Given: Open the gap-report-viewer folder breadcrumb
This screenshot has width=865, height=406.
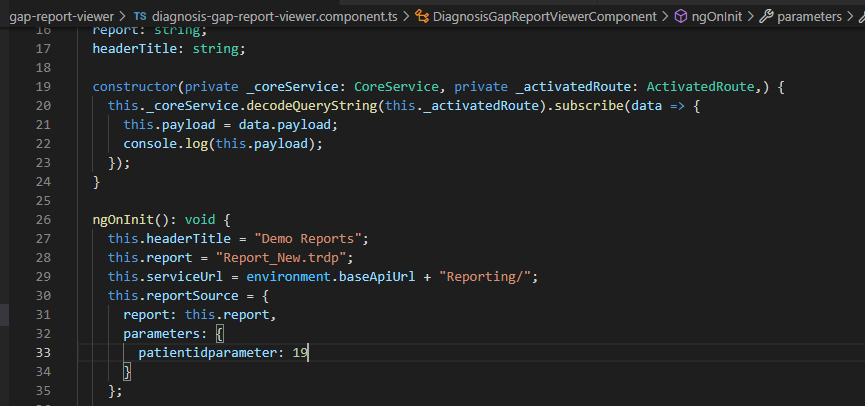Looking at the screenshot, I should [61, 17].
